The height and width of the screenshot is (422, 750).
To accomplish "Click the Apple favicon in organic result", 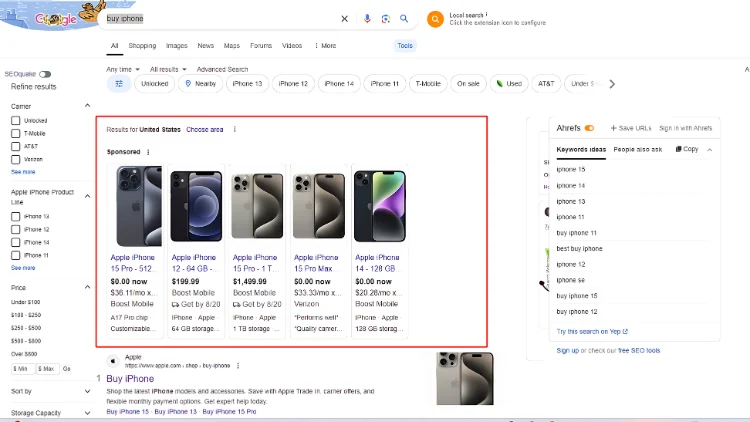I will coord(113,361).
